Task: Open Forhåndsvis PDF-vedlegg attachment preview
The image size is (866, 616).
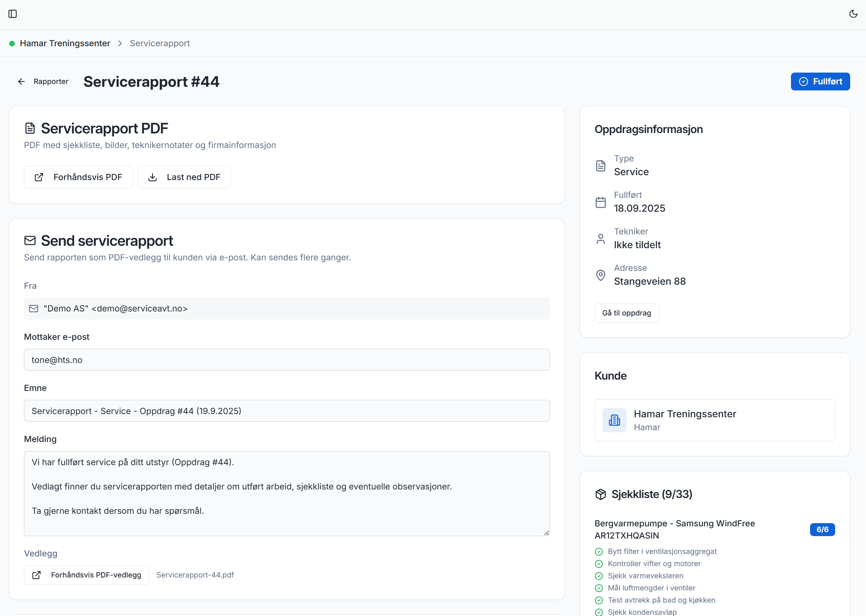Action: coord(86,575)
